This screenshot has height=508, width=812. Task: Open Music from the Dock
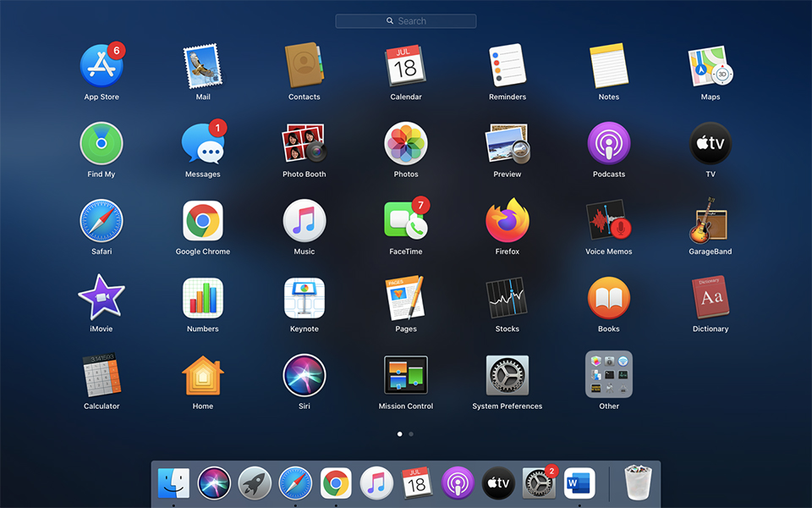tap(376, 483)
